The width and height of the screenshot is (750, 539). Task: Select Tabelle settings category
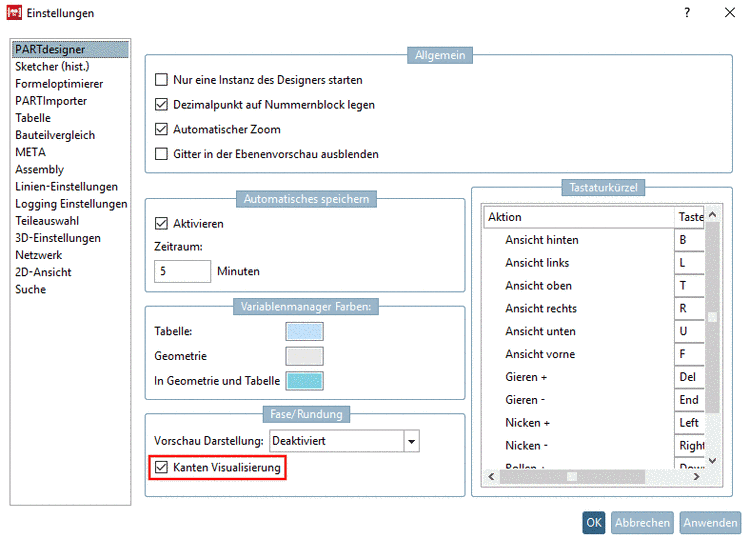point(70,118)
